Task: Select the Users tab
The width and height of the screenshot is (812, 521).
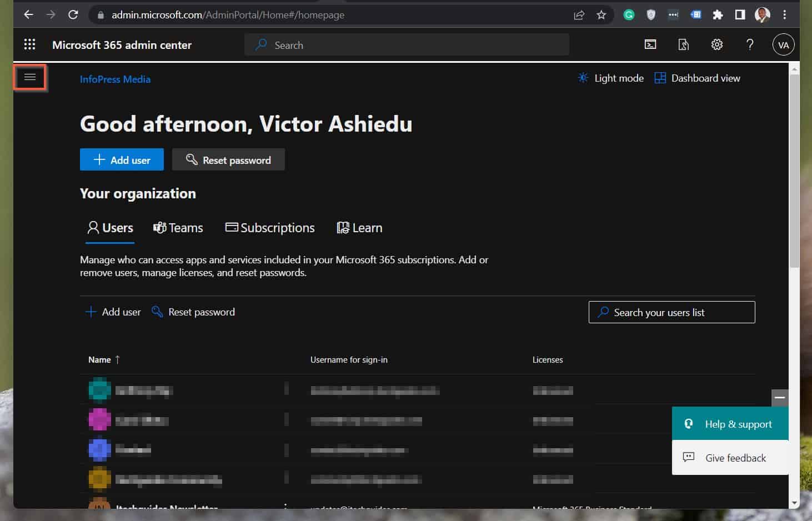Action: tap(110, 228)
